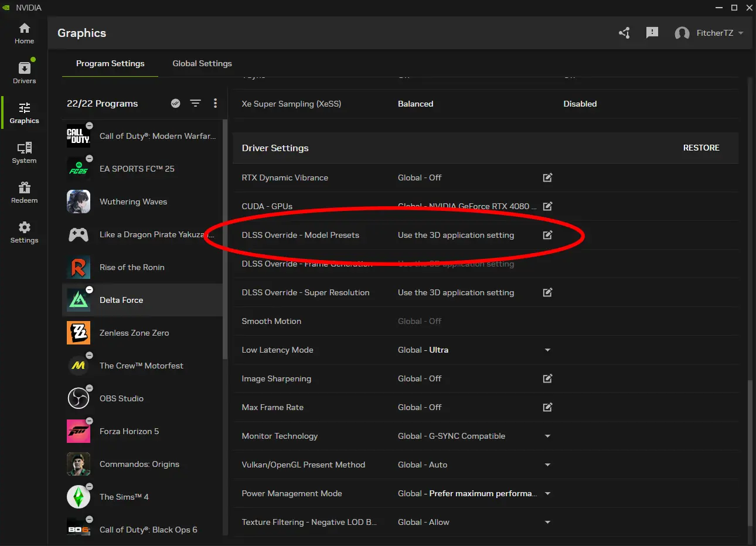
Task: Click the OBS Studio app icon
Action: tap(79, 398)
